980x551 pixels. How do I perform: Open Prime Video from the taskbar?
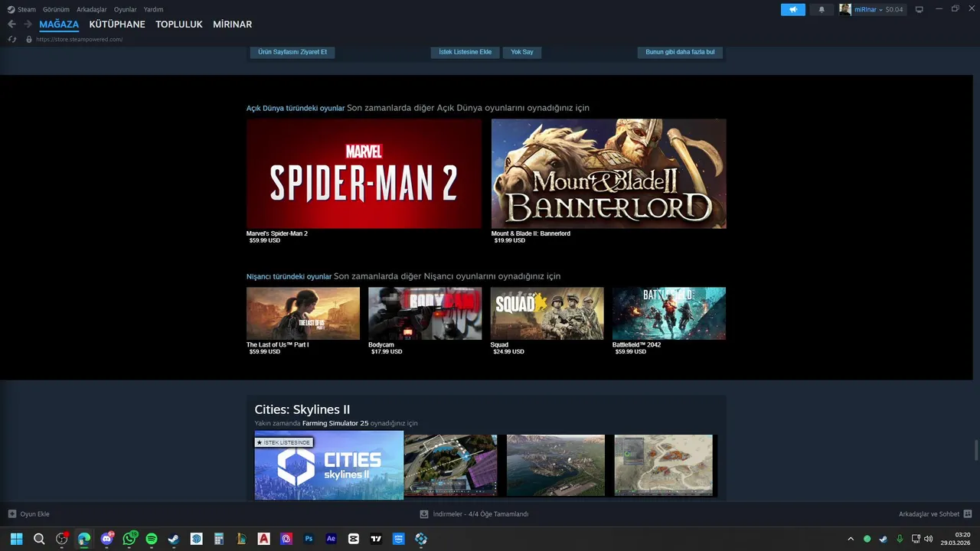(399, 539)
